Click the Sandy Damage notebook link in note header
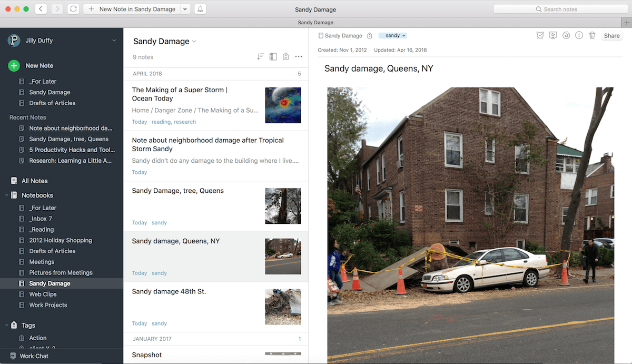Screen dimensions: 632x364 (x=340, y=36)
